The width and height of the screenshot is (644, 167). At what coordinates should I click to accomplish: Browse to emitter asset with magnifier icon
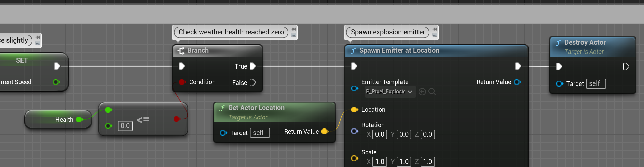coord(432,92)
